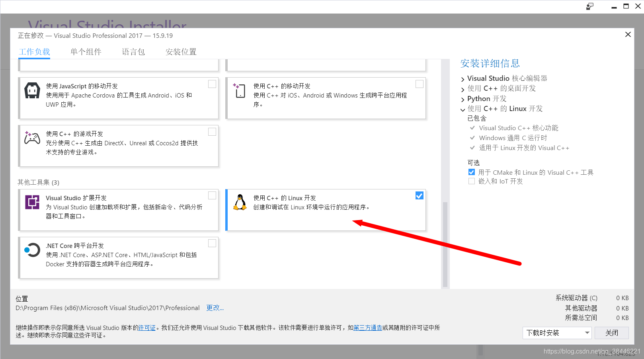Click the .NET Core cross-platform icon

[x=32, y=250]
